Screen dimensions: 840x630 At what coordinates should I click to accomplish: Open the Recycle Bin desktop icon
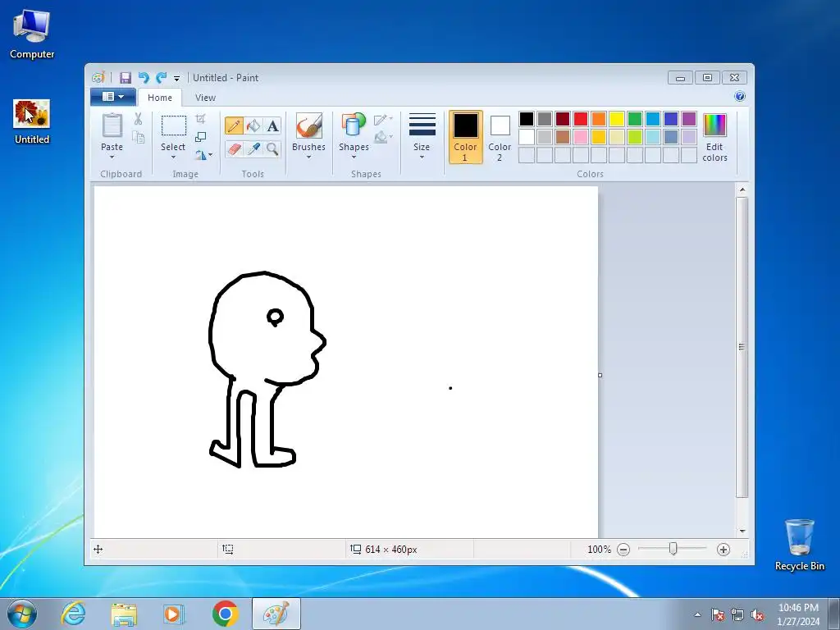(799, 545)
